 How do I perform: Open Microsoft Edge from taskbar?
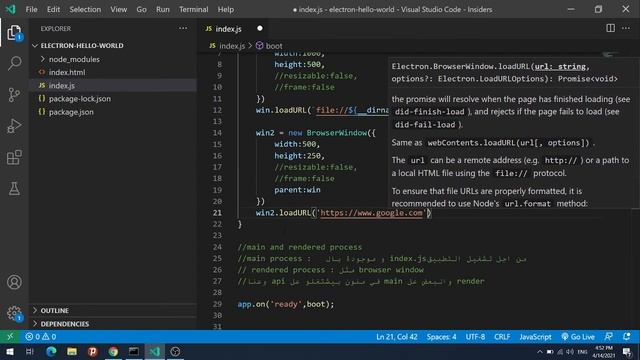(x=51, y=351)
